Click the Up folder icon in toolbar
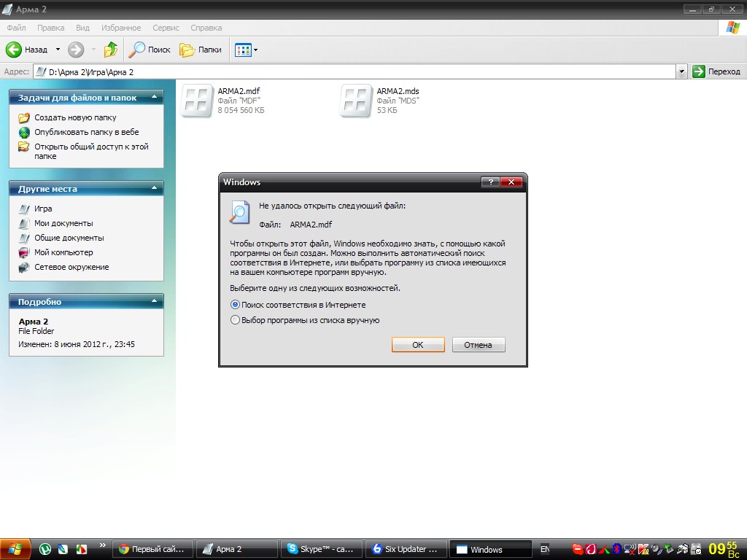 111,50
